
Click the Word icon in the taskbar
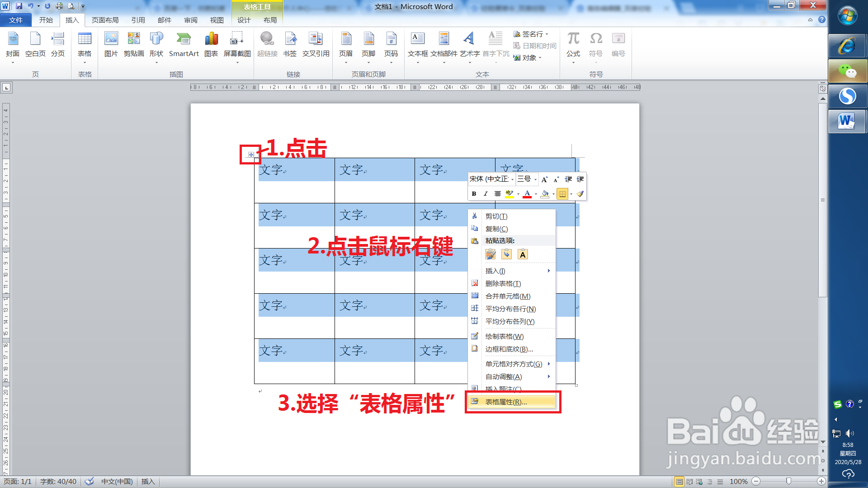(x=847, y=122)
